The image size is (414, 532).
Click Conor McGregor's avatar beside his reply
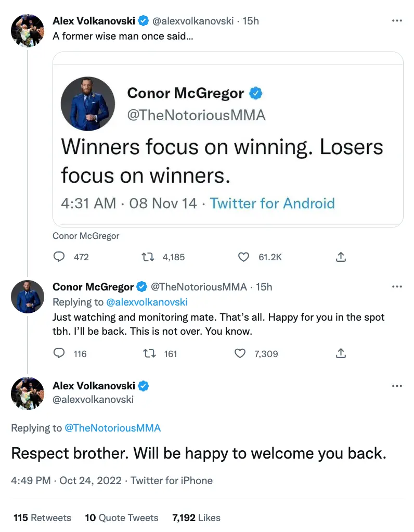click(x=27, y=297)
